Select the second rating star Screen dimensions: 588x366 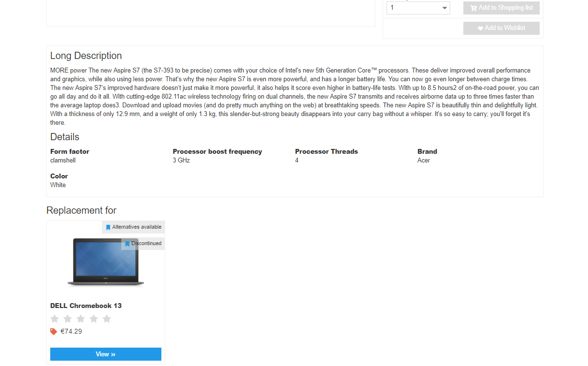(68, 319)
